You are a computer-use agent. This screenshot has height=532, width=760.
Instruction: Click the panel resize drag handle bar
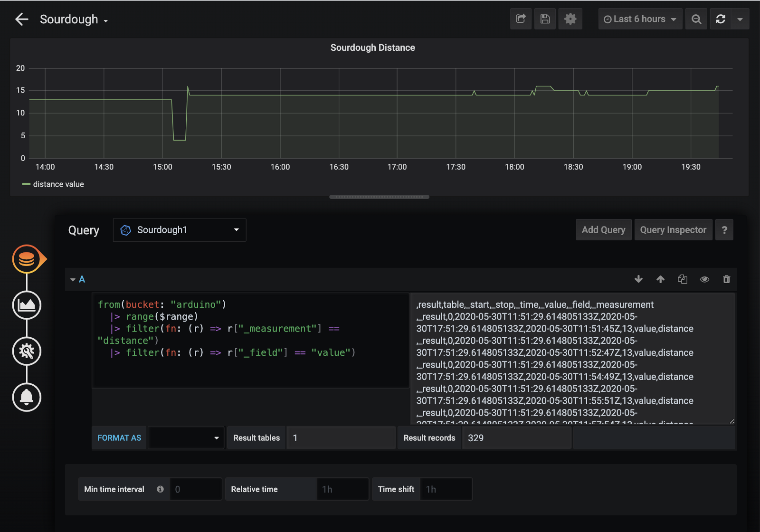379,197
